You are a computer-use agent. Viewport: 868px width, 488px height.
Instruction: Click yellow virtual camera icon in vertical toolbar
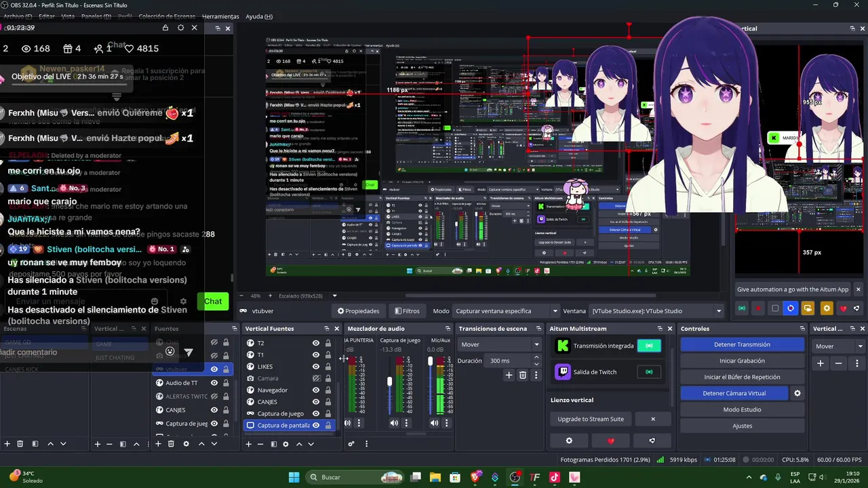[808, 308]
